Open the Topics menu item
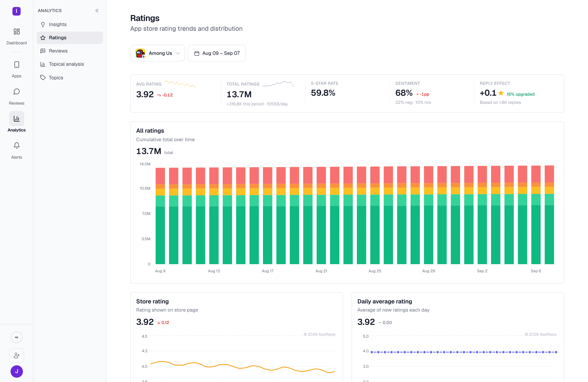 70,78
